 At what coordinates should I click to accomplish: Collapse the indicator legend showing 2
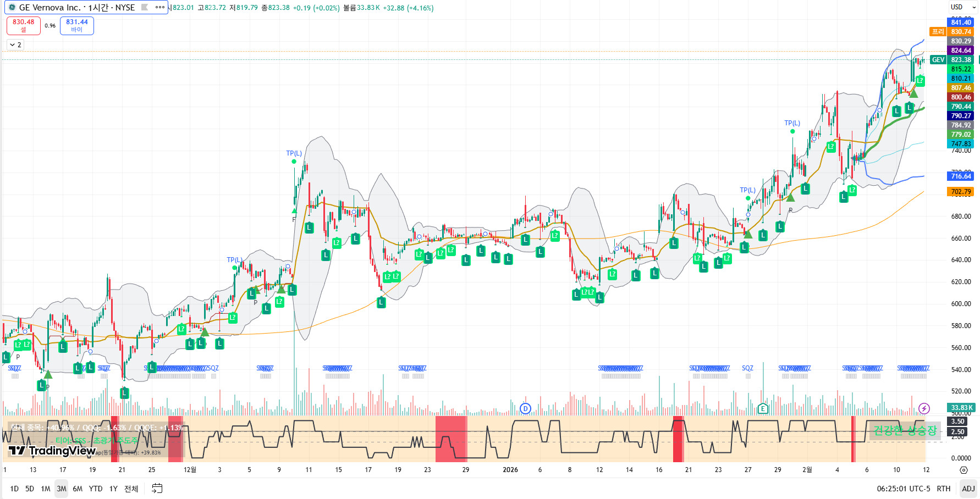pyautogui.click(x=15, y=45)
